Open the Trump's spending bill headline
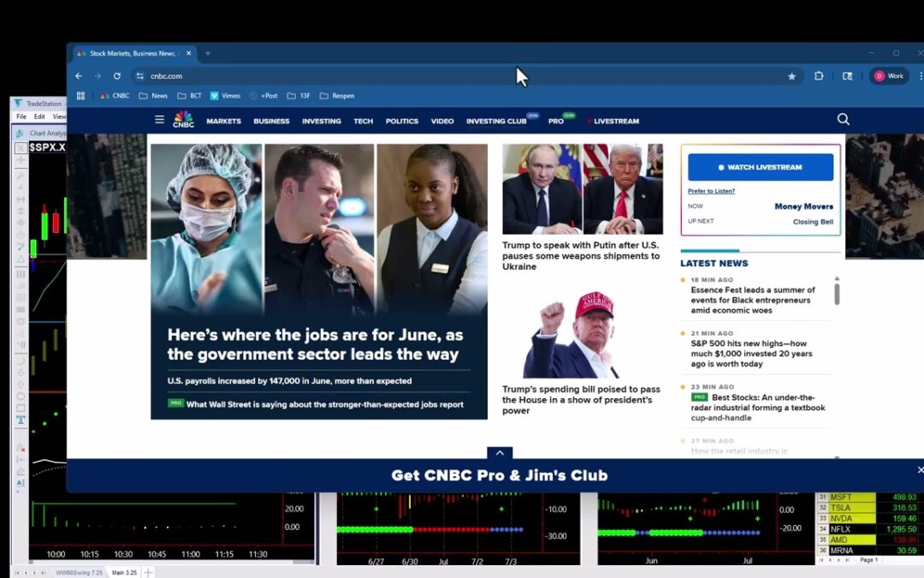The image size is (924, 578). tap(580, 400)
